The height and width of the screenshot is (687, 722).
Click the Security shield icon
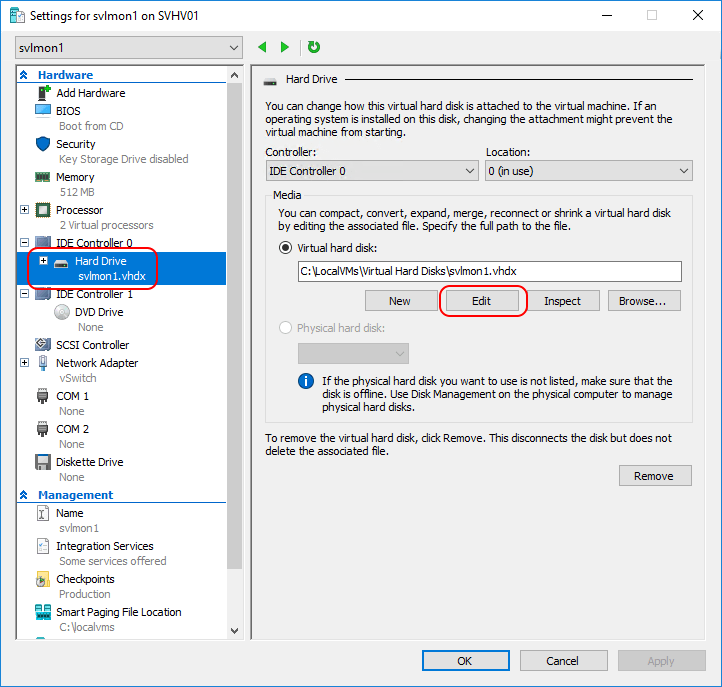point(43,144)
